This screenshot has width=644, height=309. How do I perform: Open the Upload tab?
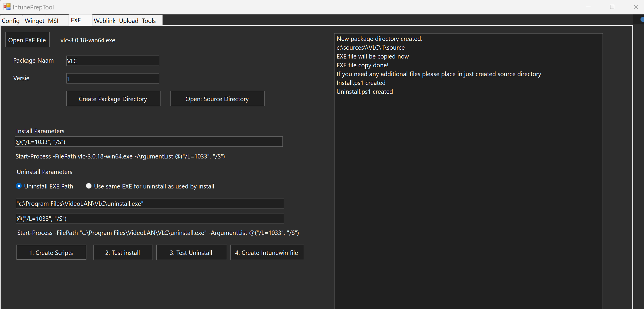pyautogui.click(x=129, y=21)
